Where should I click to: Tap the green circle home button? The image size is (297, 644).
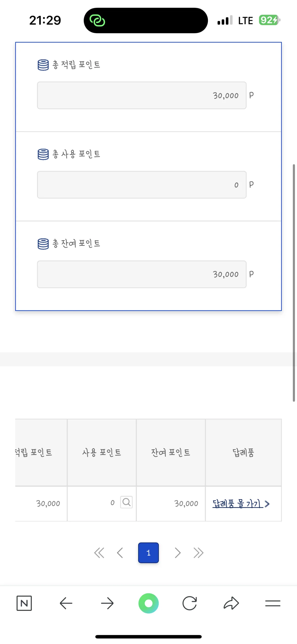(x=149, y=603)
